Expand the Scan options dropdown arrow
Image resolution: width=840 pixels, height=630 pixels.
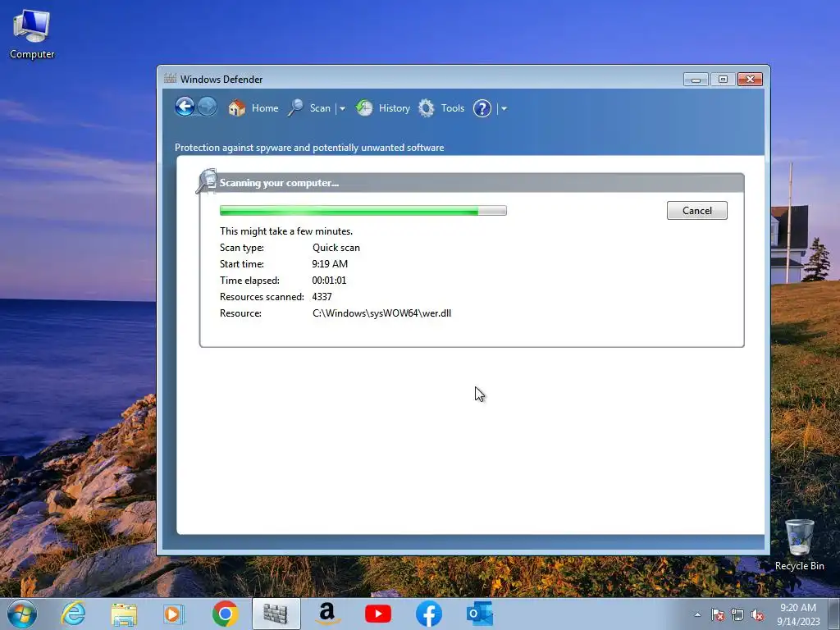pos(342,108)
